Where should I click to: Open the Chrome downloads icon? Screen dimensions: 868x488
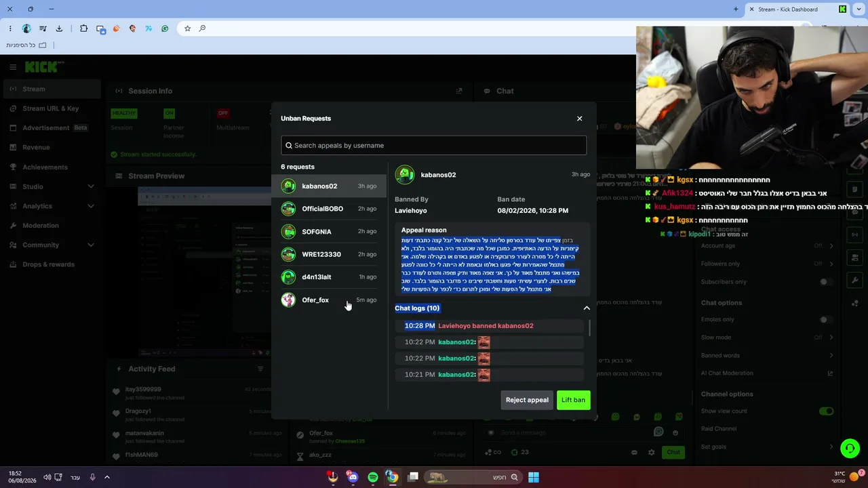point(59,28)
